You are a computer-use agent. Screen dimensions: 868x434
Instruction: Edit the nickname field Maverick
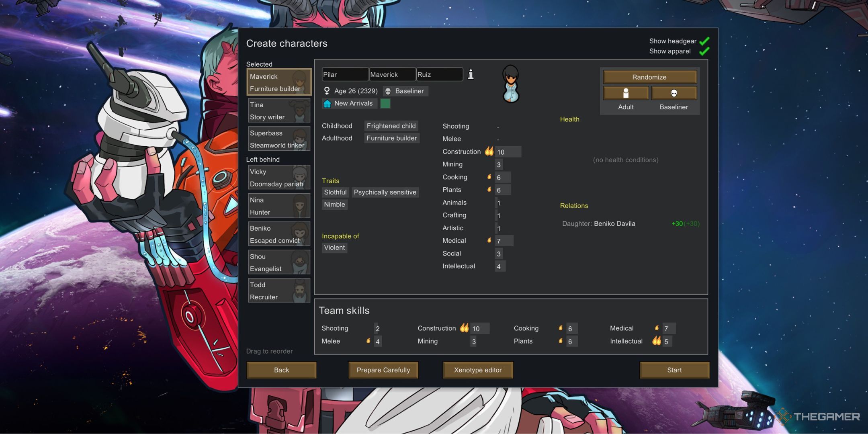(x=392, y=74)
